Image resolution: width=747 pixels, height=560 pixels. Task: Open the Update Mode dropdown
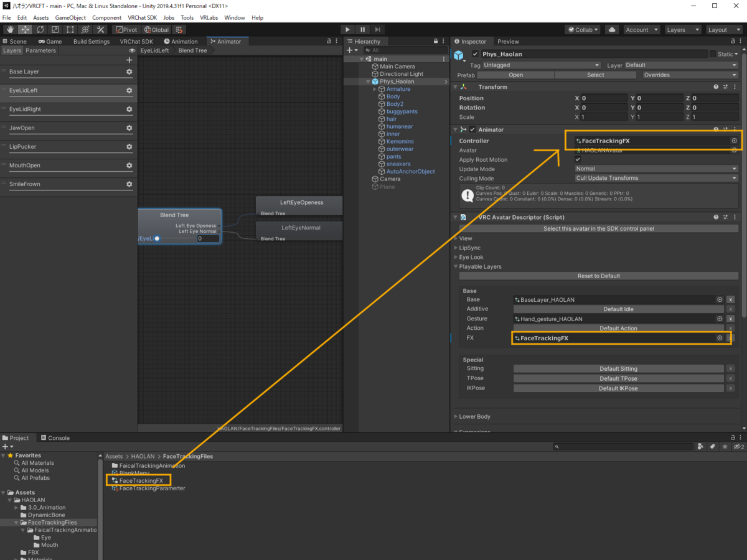click(656, 169)
